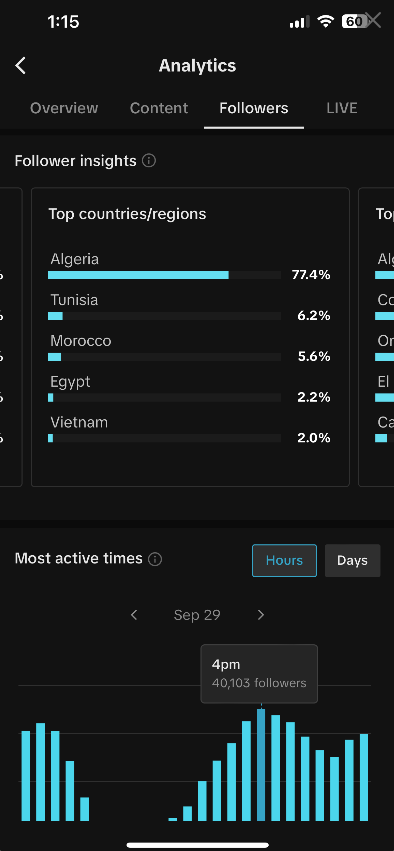Image resolution: width=394 pixels, height=851 pixels.
Task: Tap the back arrow icon
Action: tap(21, 66)
